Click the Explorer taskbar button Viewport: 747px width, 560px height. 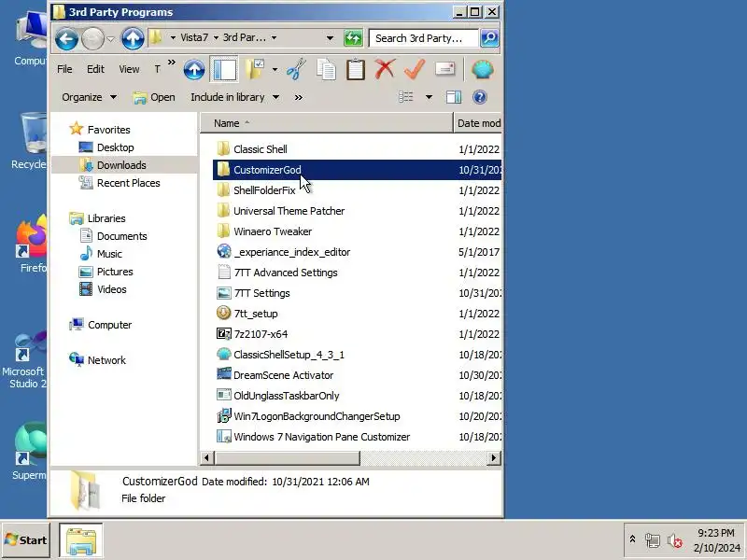click(81, 540)
